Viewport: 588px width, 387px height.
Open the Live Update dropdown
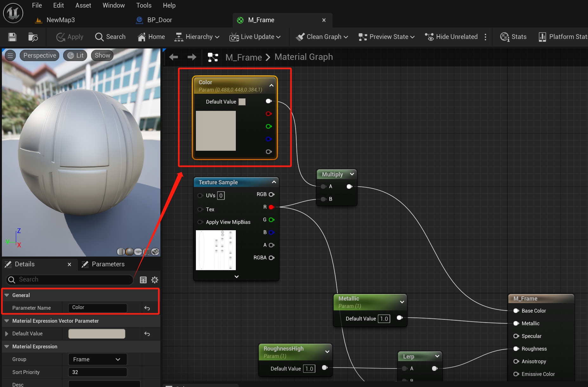coord(255,37)
